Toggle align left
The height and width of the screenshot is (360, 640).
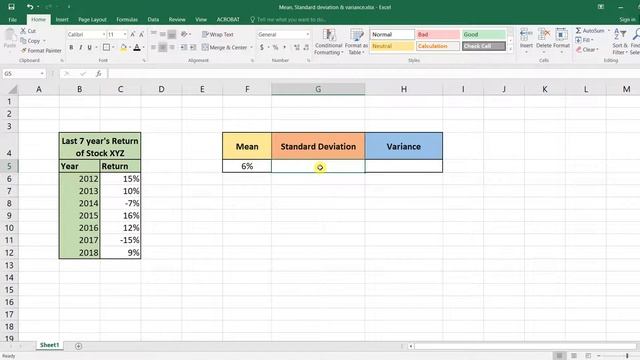[153, 48]
